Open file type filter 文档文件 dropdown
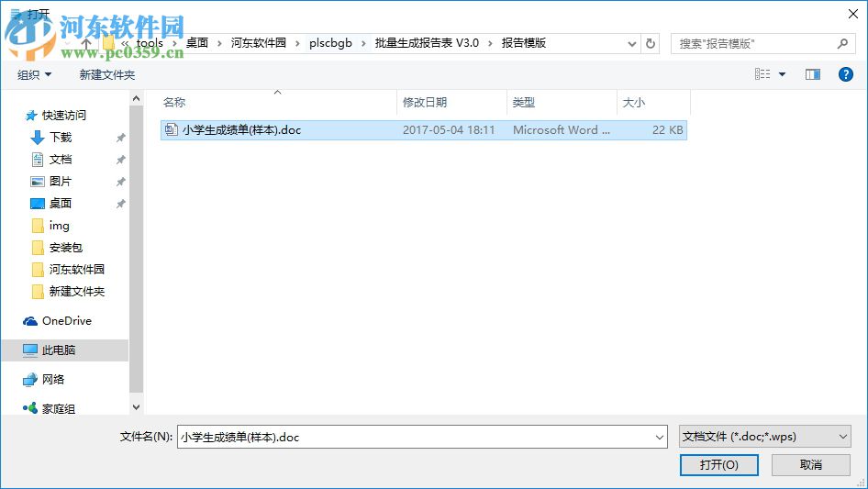868x489 pixels. [x=765, y=437]
